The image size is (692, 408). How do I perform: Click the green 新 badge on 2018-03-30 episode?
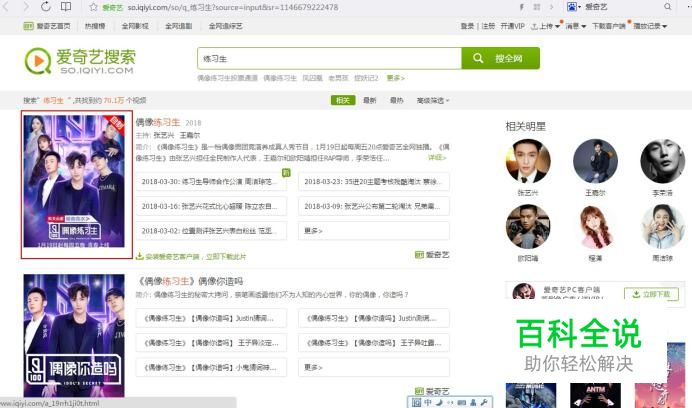pos(286,173)
